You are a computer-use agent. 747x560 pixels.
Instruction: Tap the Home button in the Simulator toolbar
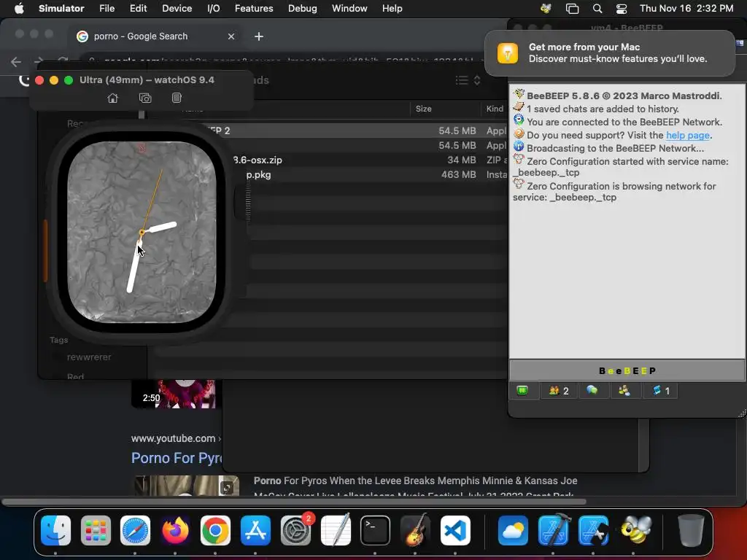[x=112, y=98]
